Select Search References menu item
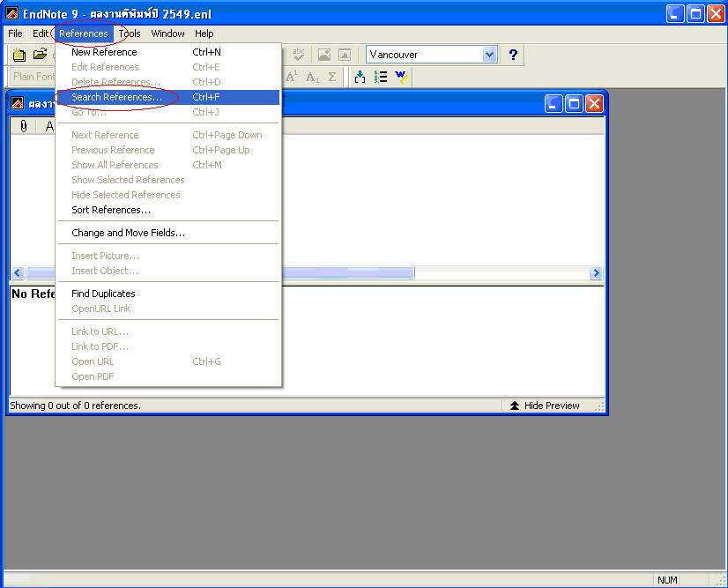The image size is (728, 588). click(168, 97)
